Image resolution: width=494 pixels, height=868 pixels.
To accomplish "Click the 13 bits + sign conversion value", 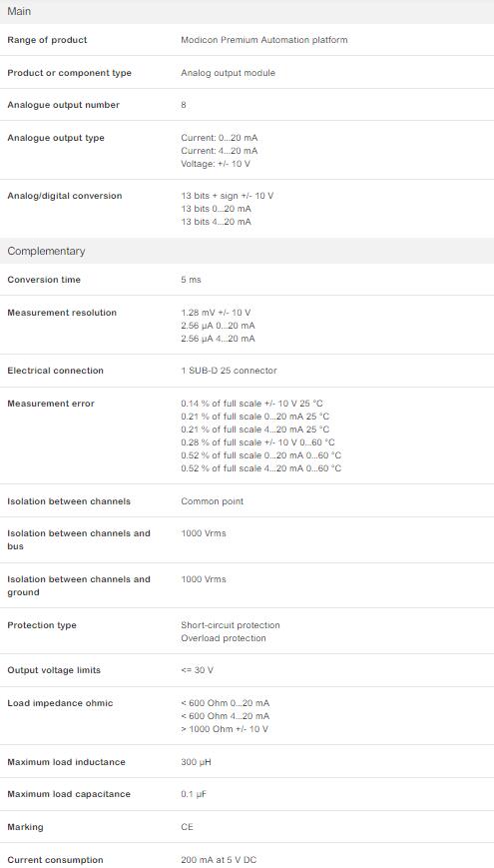I will click(x=227, y=196).
